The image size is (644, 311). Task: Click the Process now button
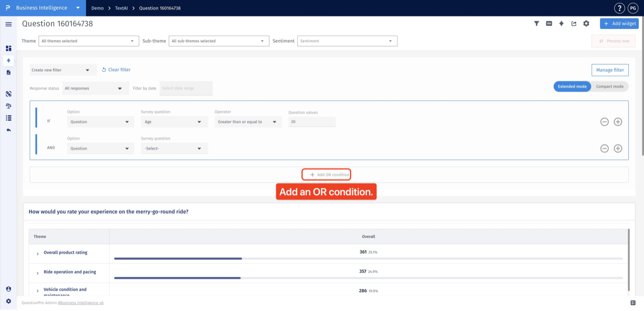pyautogui.click(x=613, y=41)
